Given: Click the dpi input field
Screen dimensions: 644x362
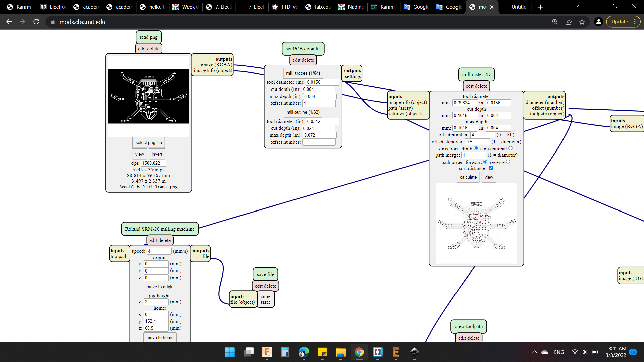Looking at the screenshot, I should coord(153,163).
